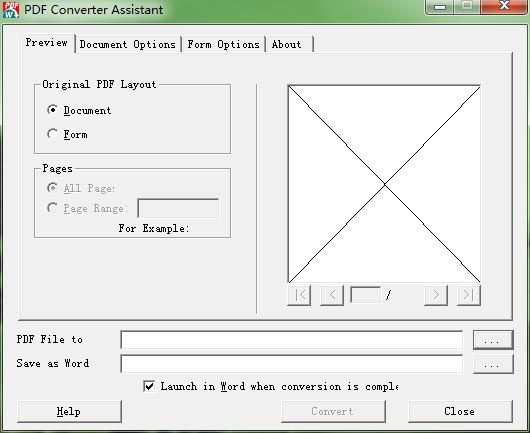Go to the next preview page
The image size is (530, 433).
(436, 295)
